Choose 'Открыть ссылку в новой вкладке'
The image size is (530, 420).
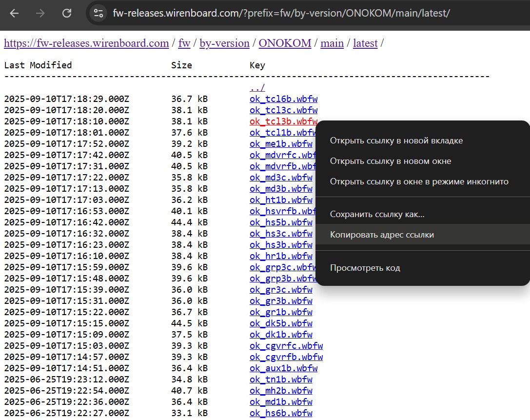click(396, 140)
